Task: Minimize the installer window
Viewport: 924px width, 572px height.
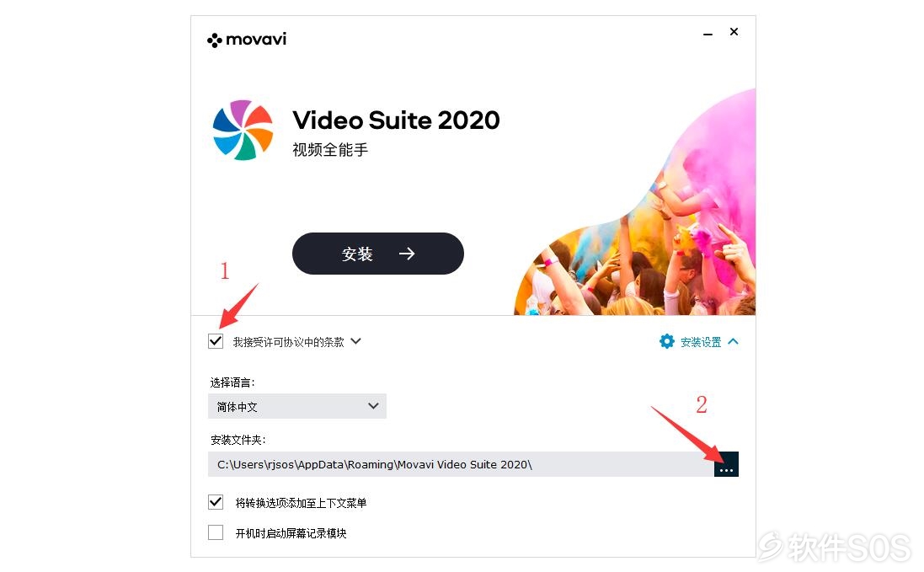Action: (708, 35)
